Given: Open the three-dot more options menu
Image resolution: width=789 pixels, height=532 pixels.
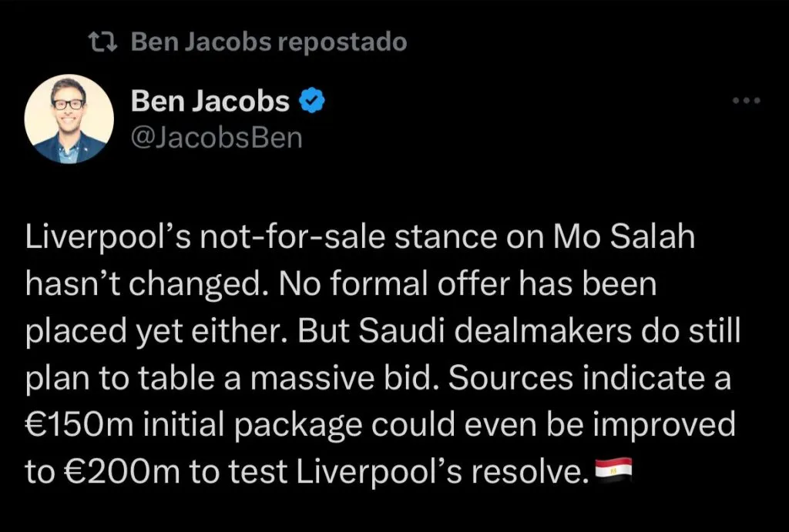Looking at the screenshot, I should tap(746, 101).
